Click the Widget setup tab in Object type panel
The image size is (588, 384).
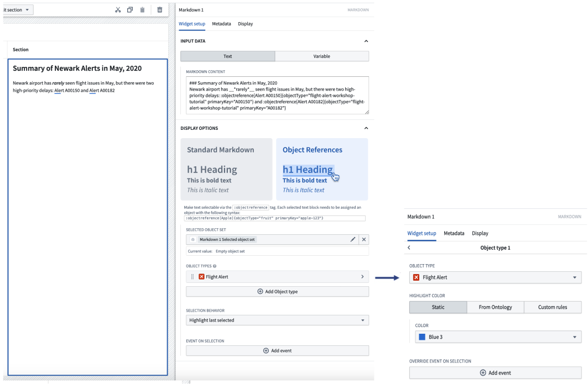point(422,233)
